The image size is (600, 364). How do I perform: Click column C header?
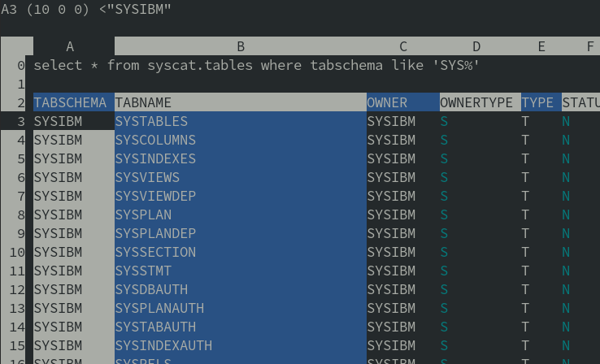[x=403, y=47]
